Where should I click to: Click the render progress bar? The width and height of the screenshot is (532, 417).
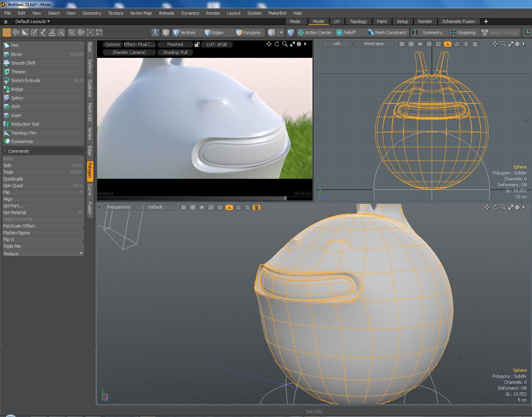205,198
